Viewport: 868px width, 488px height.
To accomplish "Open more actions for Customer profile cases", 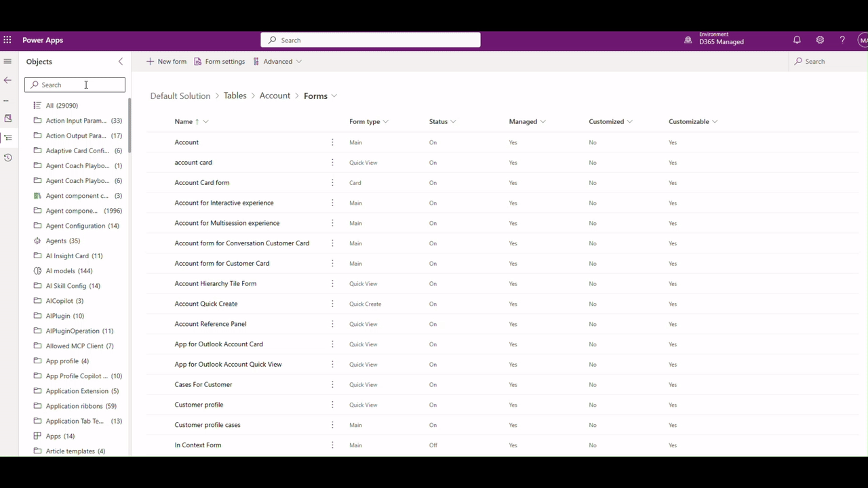I will pyautogui.click(x=332, y=425).
